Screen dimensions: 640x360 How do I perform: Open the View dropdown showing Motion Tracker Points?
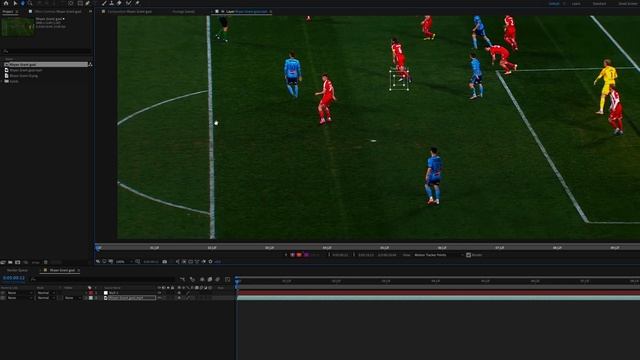click(x=439, y=255)
